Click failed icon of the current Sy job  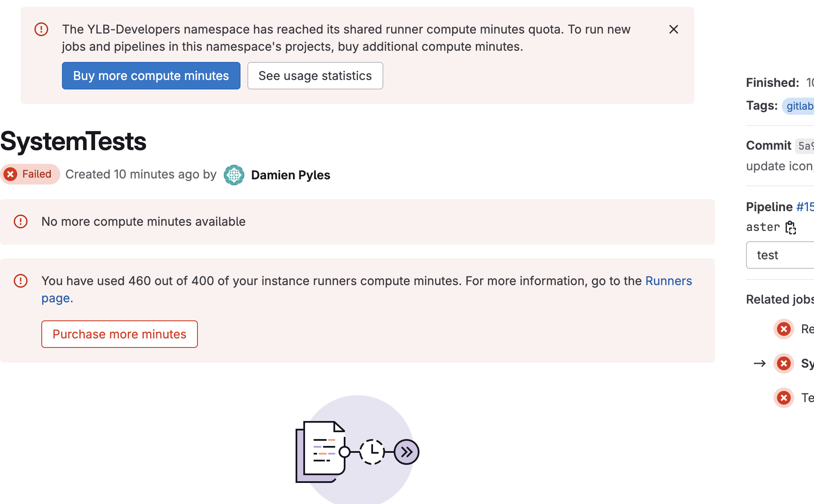coord(784,363)
